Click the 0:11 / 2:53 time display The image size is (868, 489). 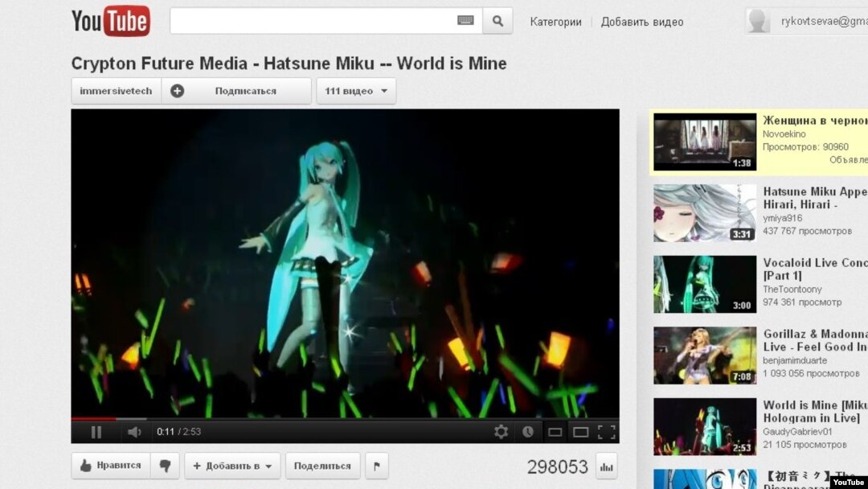pos(178,432)
